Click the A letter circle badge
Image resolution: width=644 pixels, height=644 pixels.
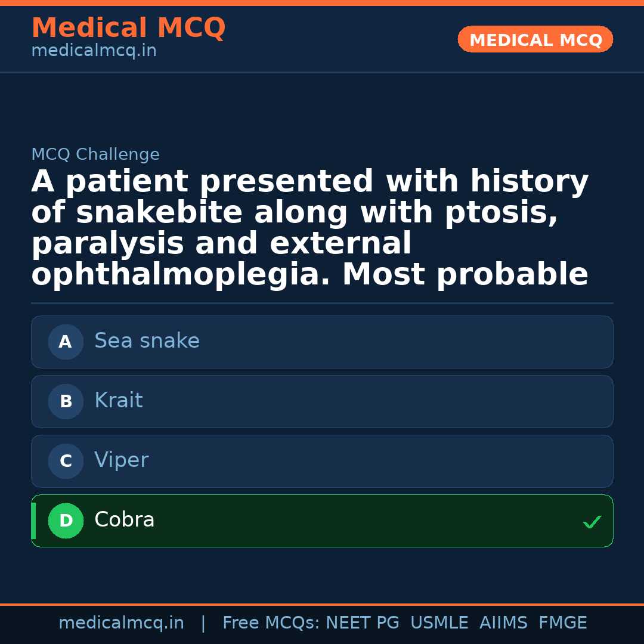(66, 342)
